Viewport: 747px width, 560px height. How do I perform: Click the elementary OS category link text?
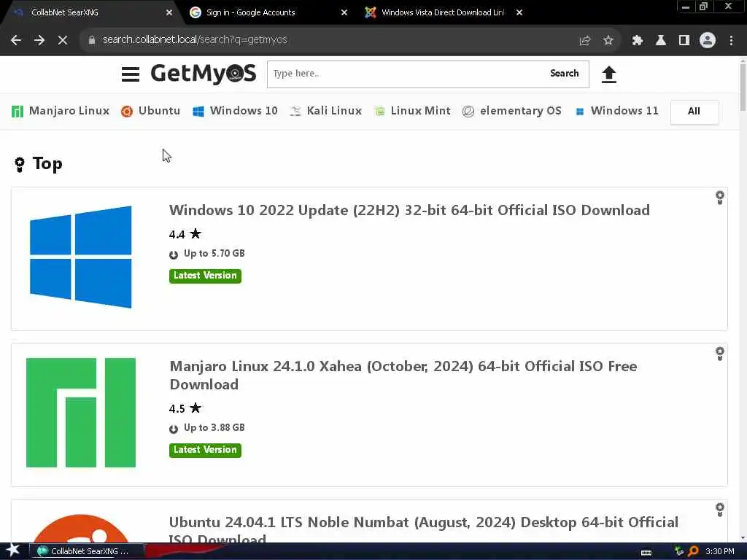click(x=521, y=111)
